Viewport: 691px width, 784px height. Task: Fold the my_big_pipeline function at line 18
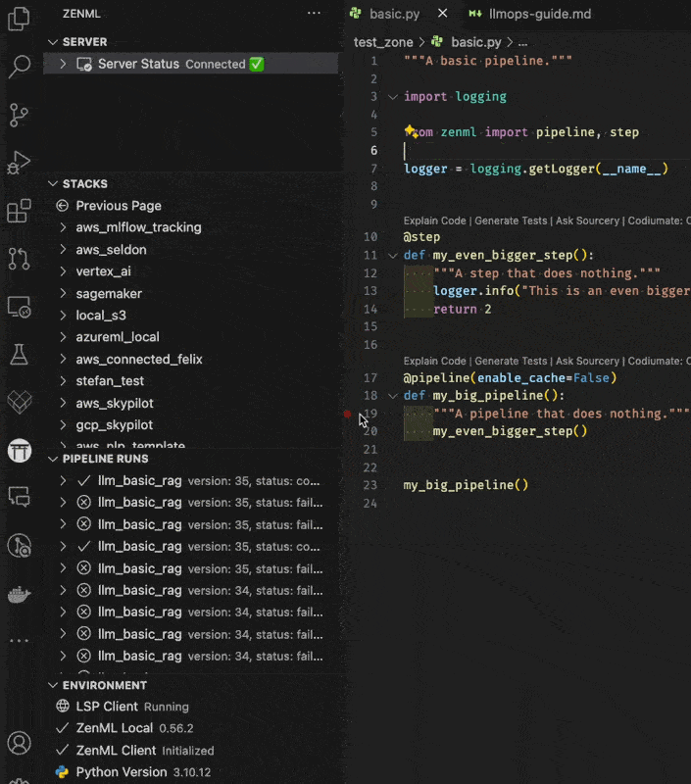coord(393,396)
